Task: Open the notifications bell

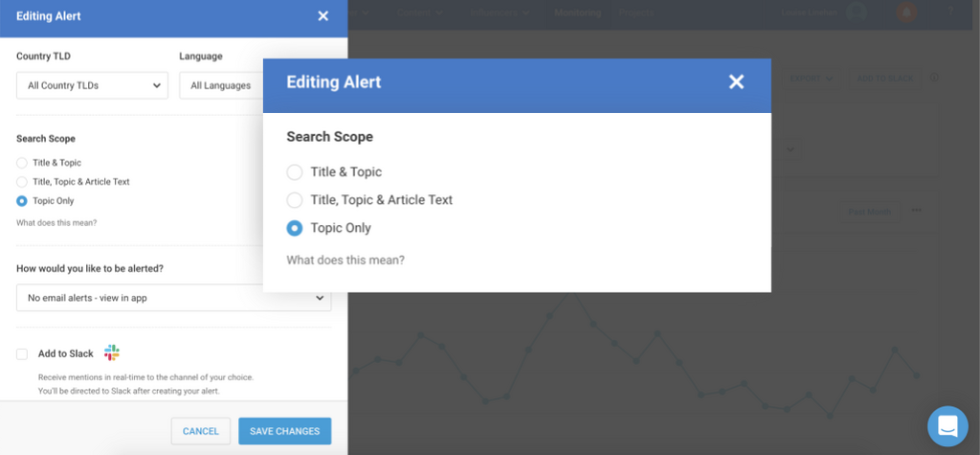Action: click(906, 12)
